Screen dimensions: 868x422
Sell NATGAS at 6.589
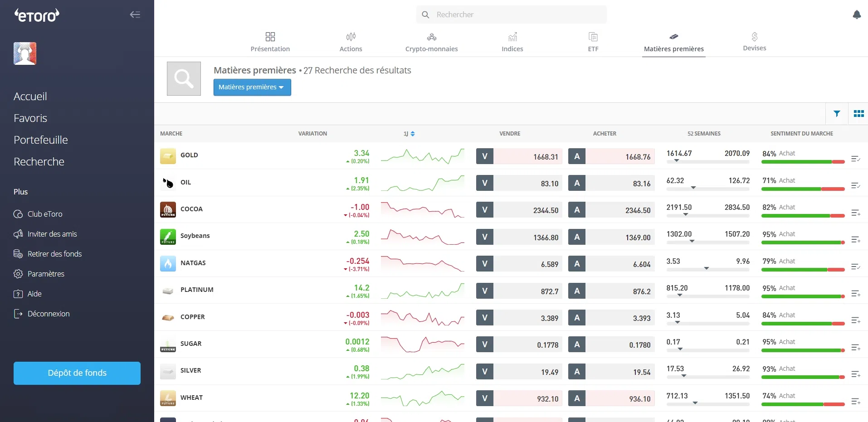point(519,264)
